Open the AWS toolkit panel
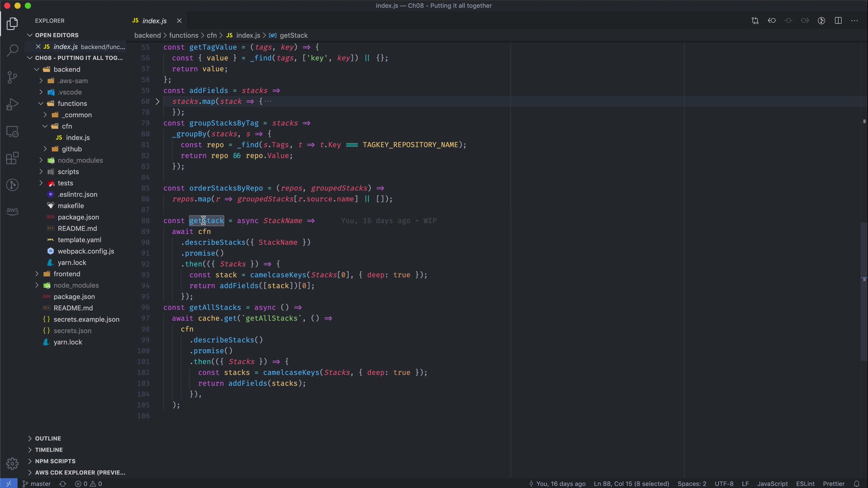 click(x=12, y=211)
